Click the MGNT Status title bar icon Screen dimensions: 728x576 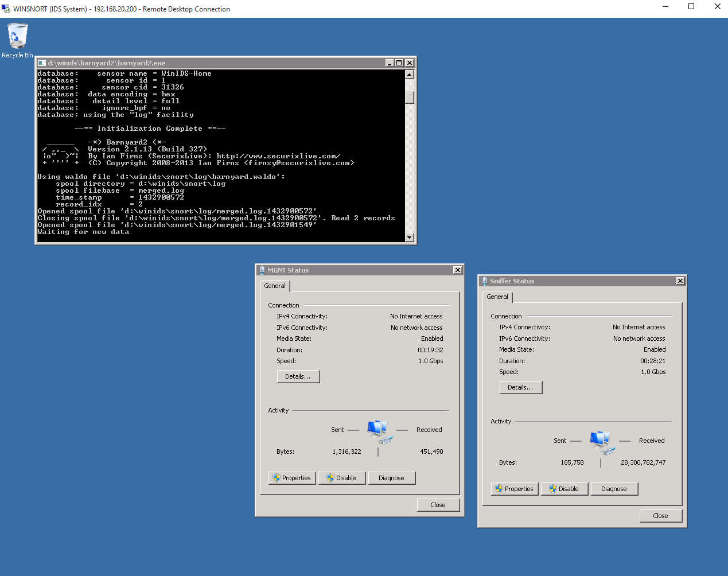tap(262, 270)
